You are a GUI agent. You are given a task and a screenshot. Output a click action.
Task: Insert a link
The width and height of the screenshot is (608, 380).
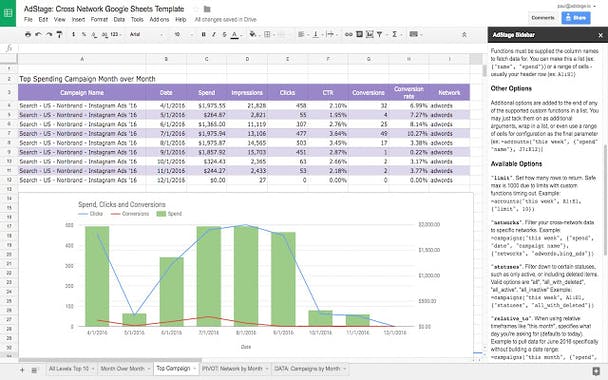point(349,35)
